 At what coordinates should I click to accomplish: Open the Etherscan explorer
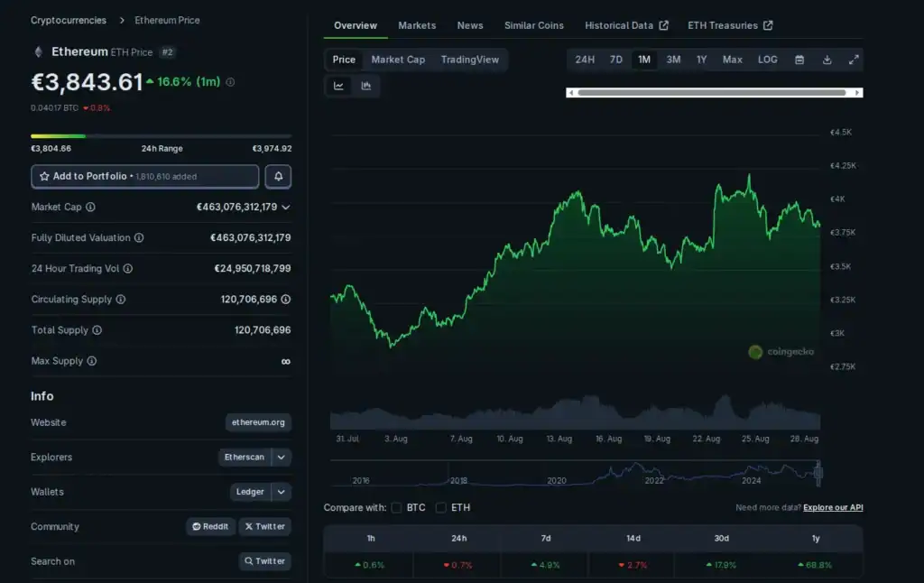coord(245,458)
